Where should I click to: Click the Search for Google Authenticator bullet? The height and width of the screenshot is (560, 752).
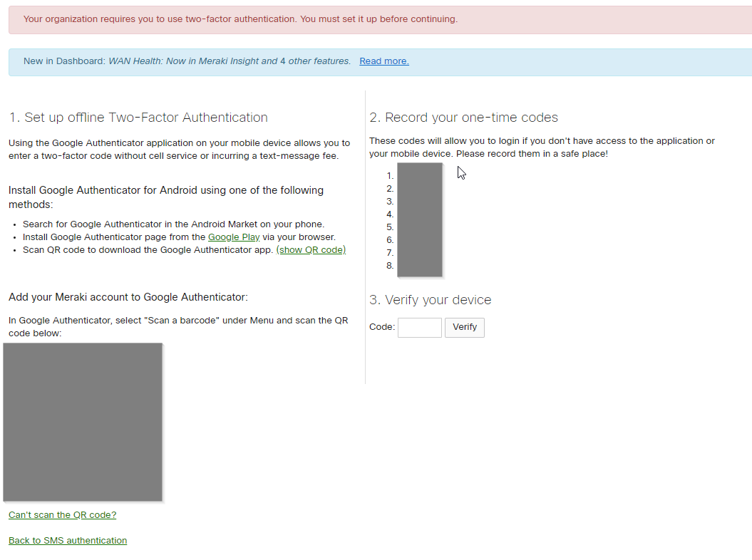173,224
